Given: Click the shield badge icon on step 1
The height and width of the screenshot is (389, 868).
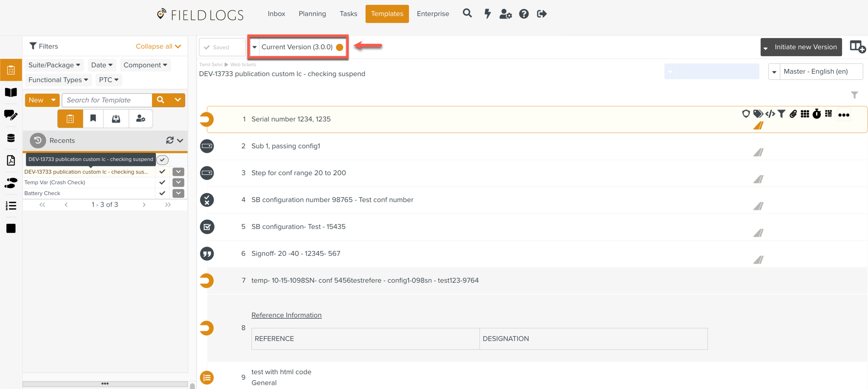Looking at the screenshot, I should click(746, 114).
